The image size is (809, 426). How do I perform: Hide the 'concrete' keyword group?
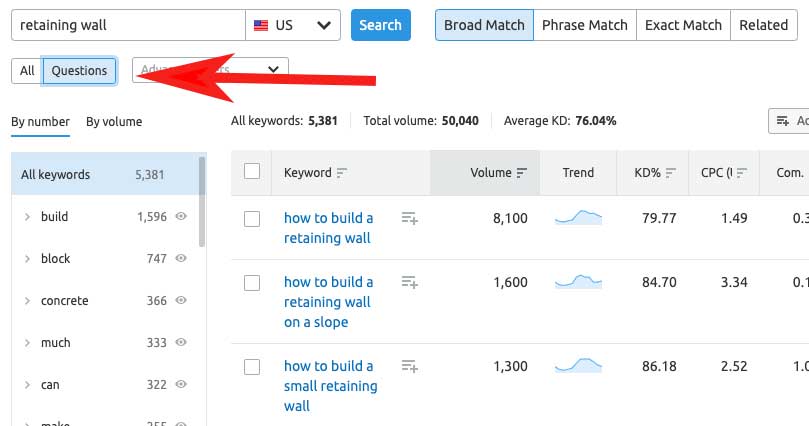(181, 301)
